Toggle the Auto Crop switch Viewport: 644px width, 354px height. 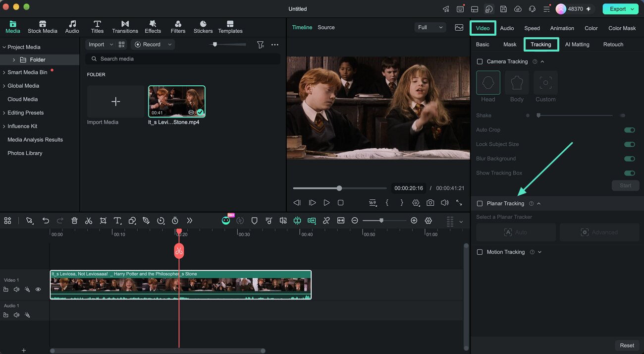coord(630,130)
